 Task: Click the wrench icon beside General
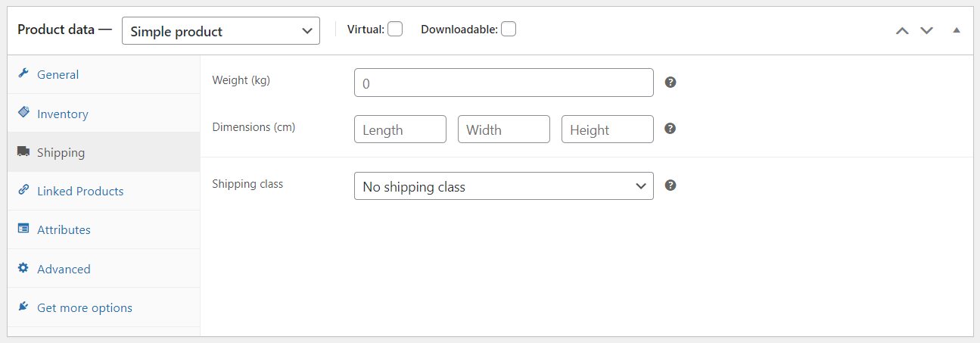[23, 74]
